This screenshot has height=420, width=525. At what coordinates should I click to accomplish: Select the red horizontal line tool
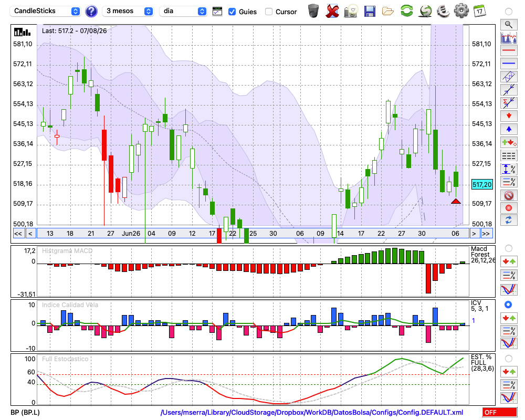click(509, 50)
